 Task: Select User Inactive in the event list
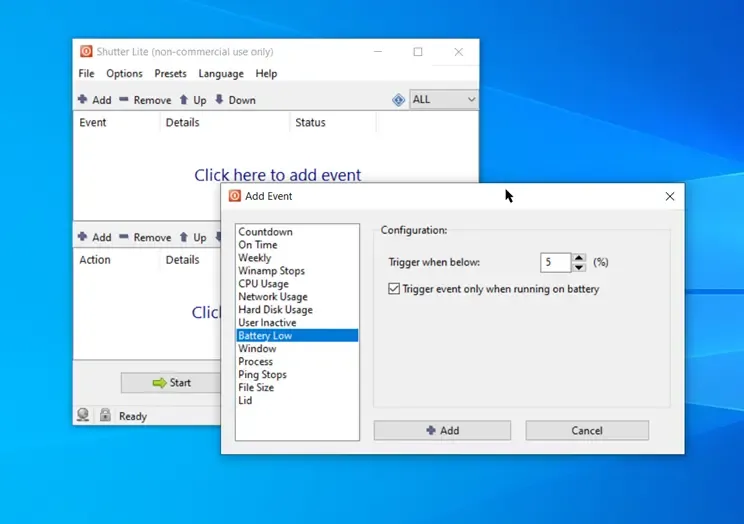[x=297, y=322]
